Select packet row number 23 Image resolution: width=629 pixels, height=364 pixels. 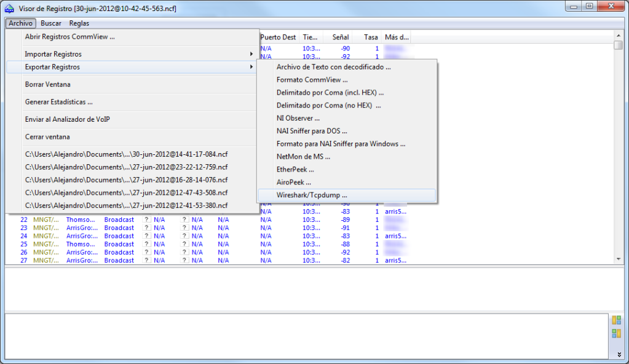tap(207, 228)
